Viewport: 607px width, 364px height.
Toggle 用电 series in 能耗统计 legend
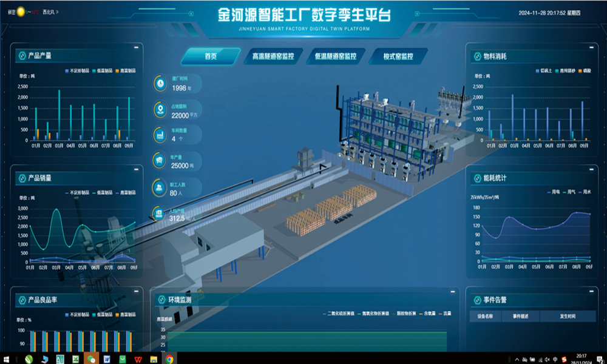(551, 192)
